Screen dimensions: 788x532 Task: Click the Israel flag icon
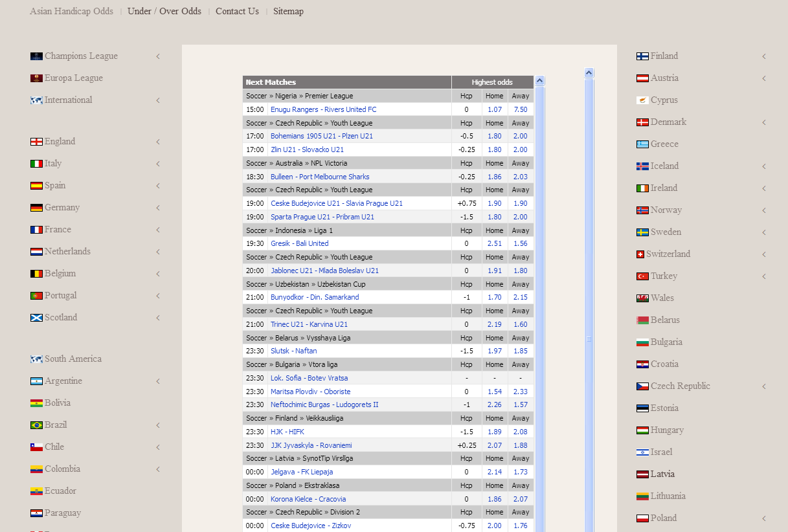(x=642, y=452)
